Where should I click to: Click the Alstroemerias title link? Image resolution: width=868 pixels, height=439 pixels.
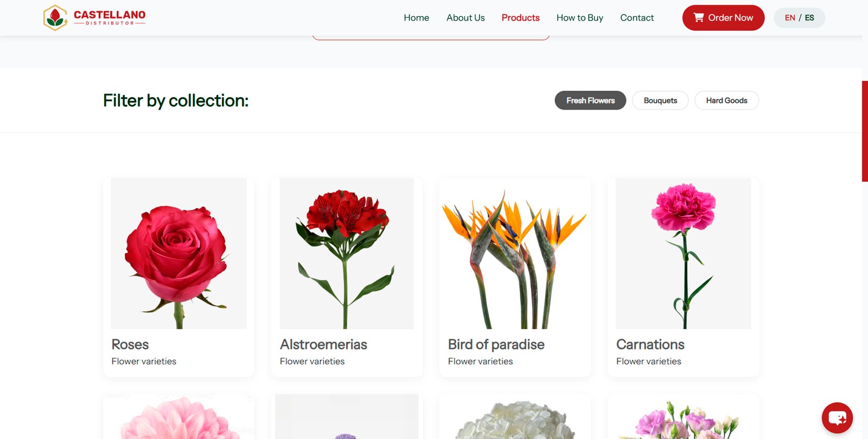pos(323,345)
